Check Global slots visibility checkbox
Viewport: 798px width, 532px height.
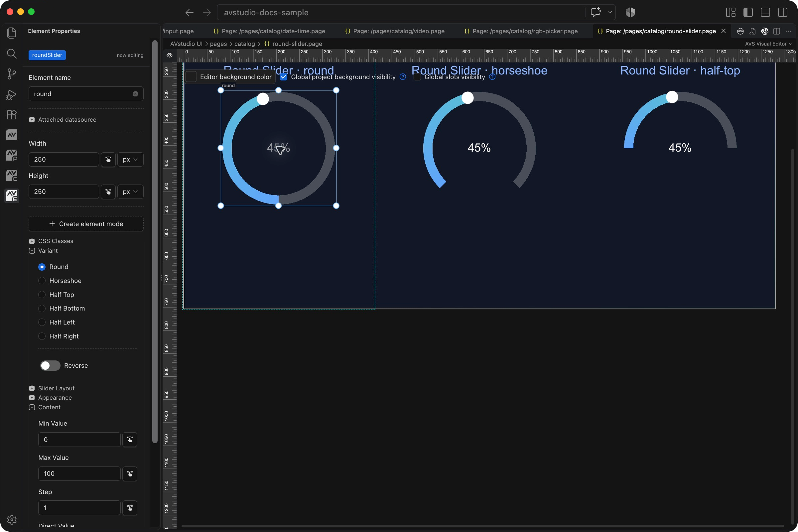417,77
